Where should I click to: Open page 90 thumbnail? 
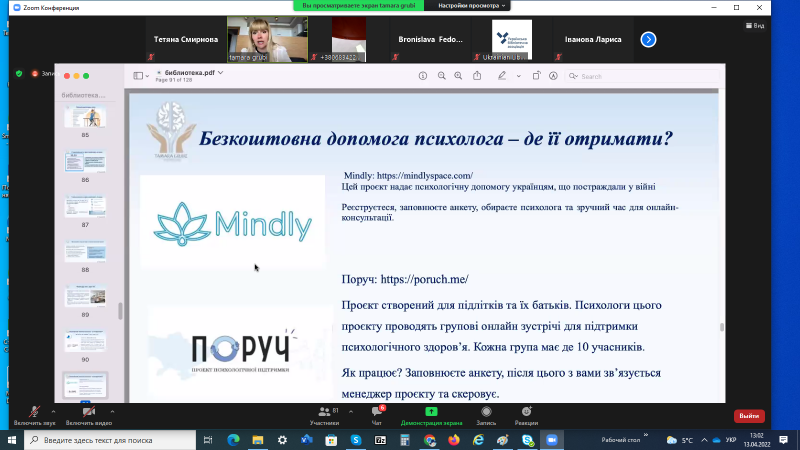[x=85, y=341]
